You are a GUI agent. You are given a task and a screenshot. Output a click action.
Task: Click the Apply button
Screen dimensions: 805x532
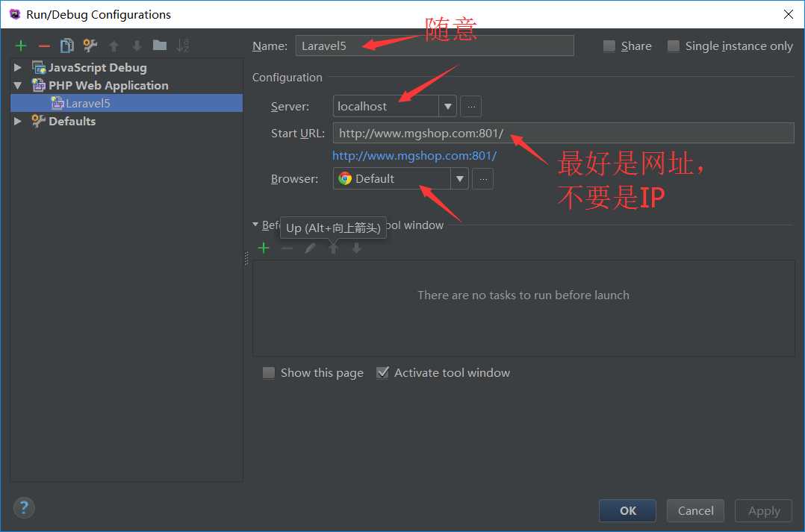[763, 510]
